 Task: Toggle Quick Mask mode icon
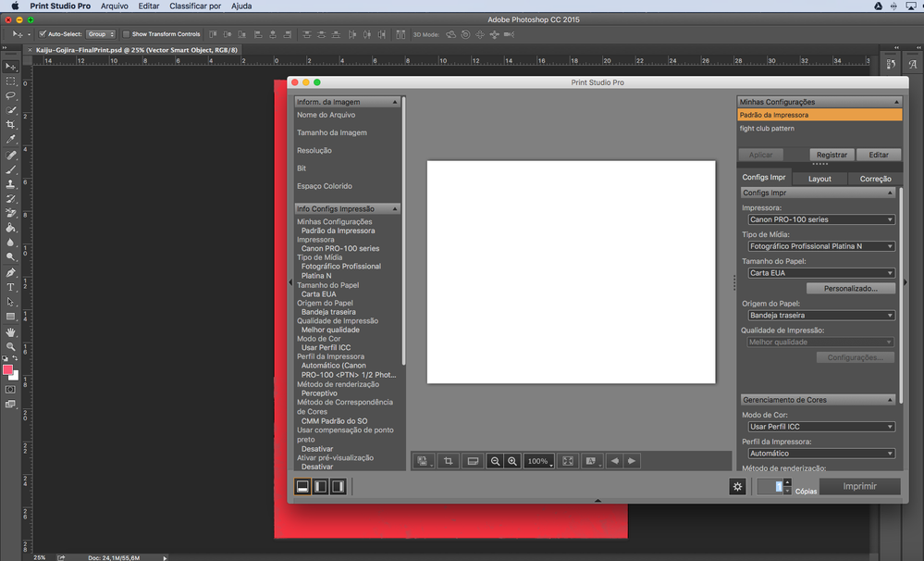coord(11,390)
